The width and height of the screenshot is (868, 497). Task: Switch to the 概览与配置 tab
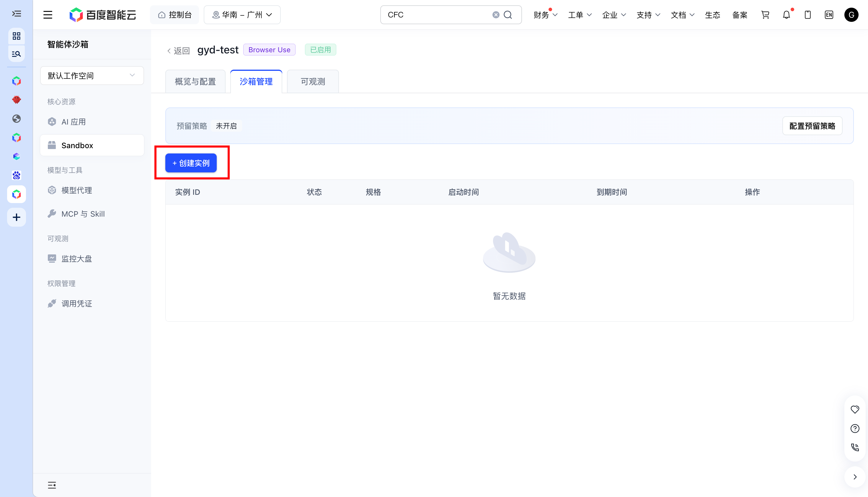tap(195, 81)
